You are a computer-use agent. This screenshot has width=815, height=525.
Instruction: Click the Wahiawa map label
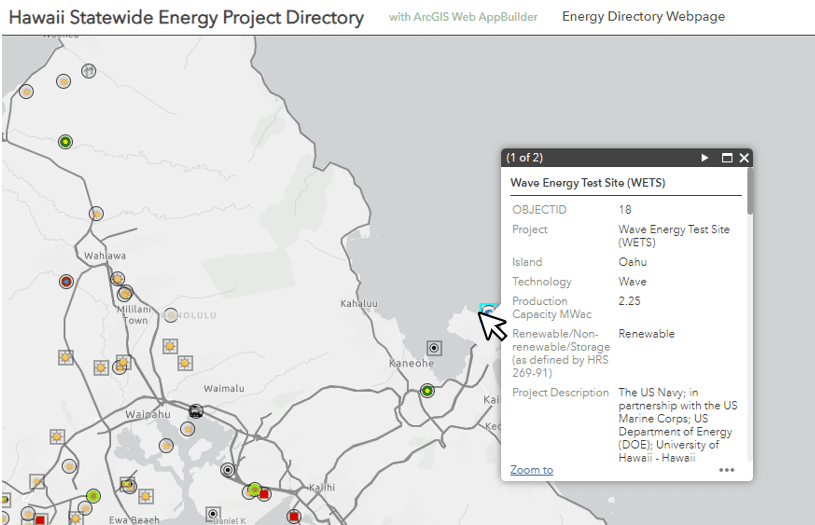click(105, 256)
